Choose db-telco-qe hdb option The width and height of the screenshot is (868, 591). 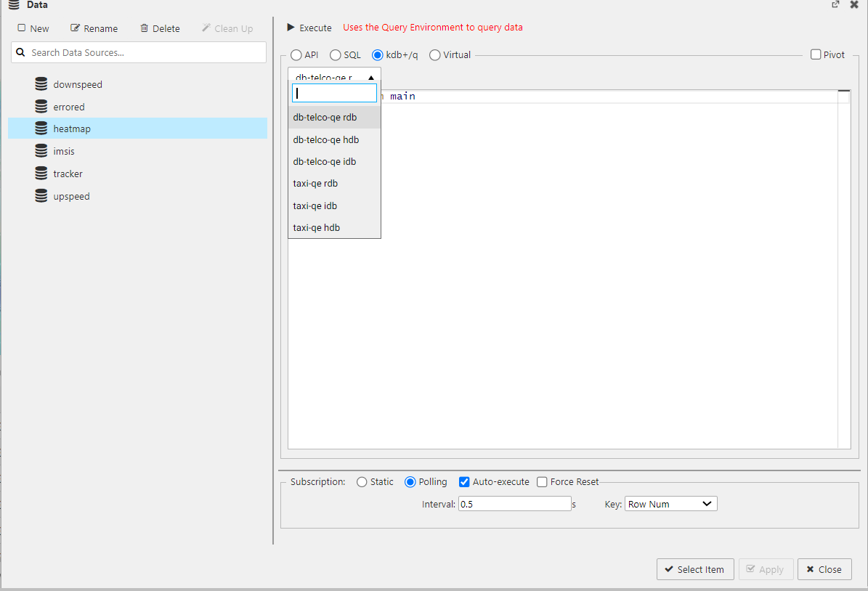(326, 139)
